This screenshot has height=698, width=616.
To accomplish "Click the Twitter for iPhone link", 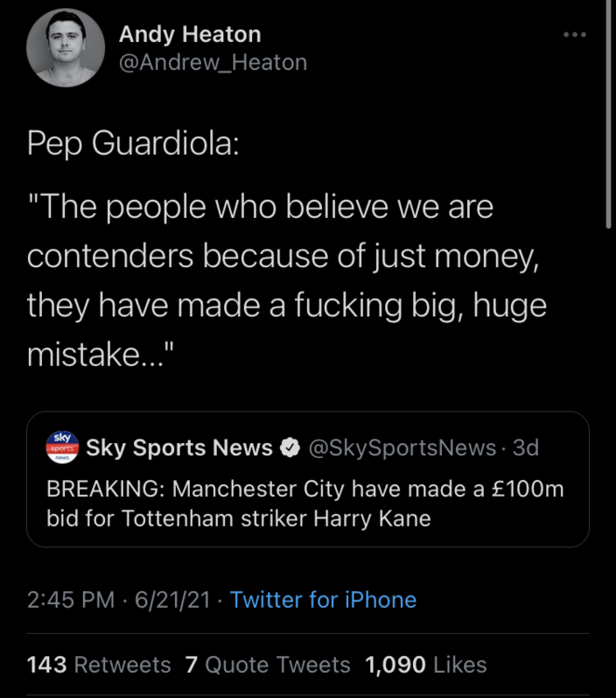I will click(323, 599).
